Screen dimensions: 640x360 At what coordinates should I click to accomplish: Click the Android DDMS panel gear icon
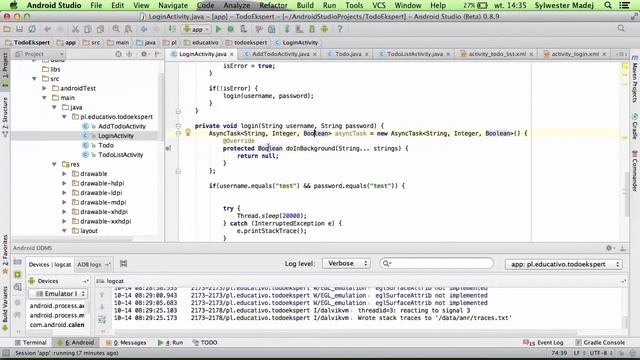pos(609,248)
